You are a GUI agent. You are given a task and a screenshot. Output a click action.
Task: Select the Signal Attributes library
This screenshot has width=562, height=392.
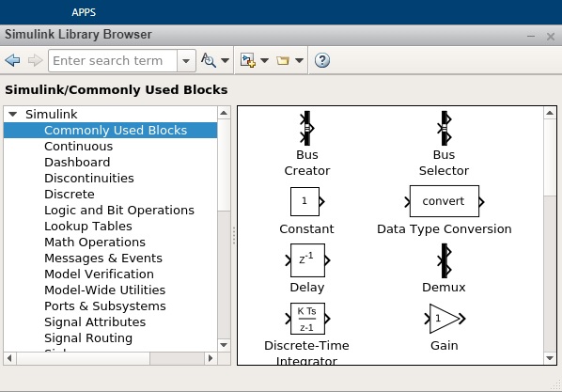pos(95,322)
